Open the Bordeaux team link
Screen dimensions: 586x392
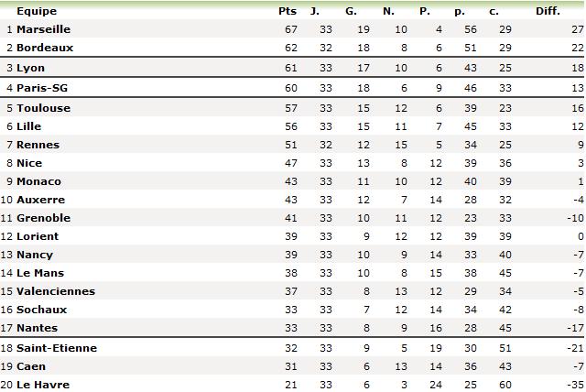[45, 48]
